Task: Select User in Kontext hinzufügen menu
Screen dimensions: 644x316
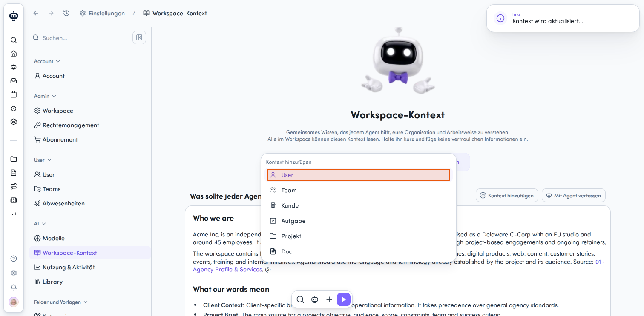Action: tap(359, 175)
